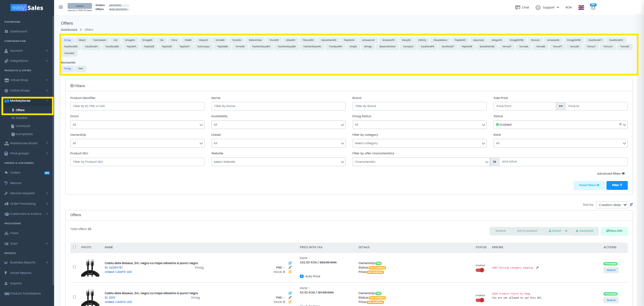
Task: Open the Status dropdown showing Enabled
Action: [x=560, y=125]
